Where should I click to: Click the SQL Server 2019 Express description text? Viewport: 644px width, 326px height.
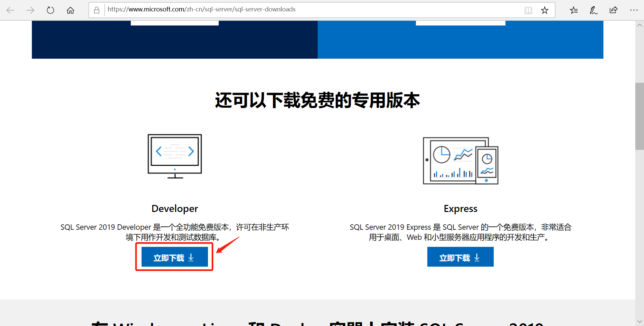coord(461,232)
